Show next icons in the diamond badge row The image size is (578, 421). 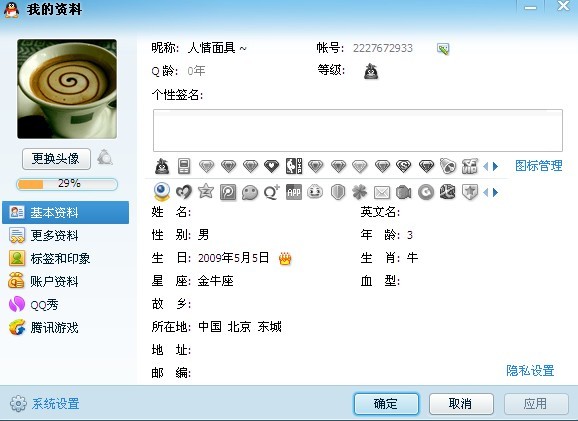(496, 167)
